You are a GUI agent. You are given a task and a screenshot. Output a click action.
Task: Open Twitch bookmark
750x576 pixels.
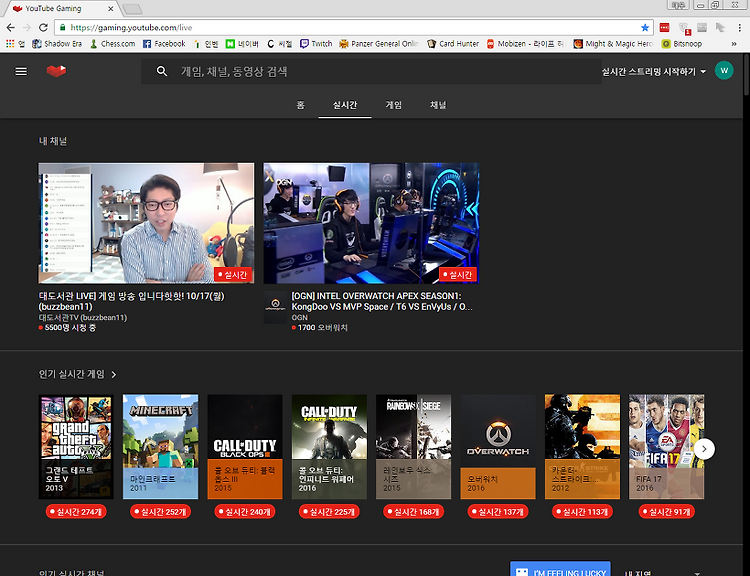pyautogui.click(x=316, y=44)
